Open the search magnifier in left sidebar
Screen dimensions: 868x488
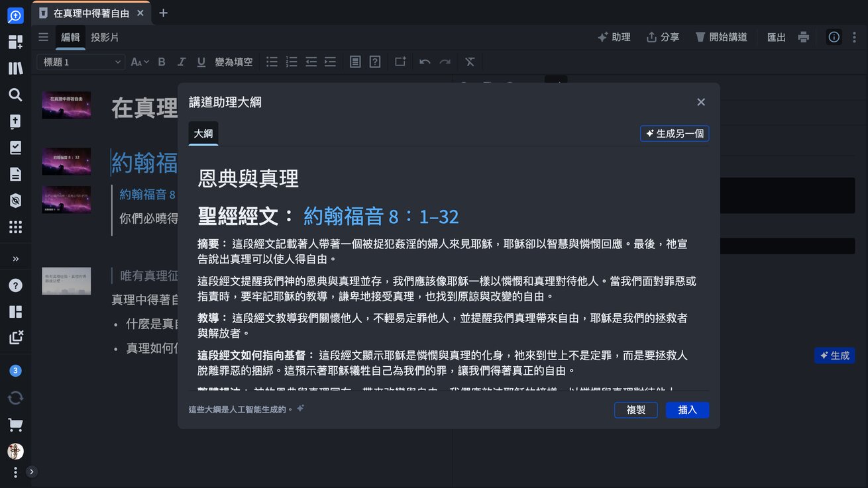(x=15, y=95)
